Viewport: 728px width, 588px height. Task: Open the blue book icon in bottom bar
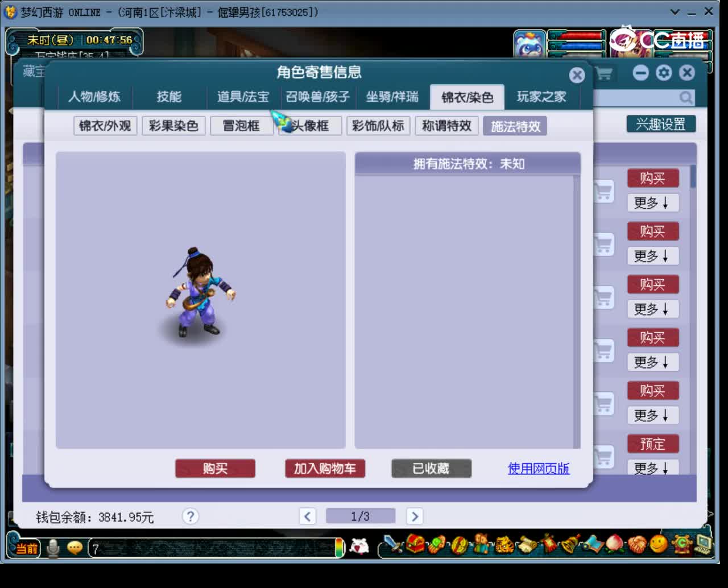[593, 545]
